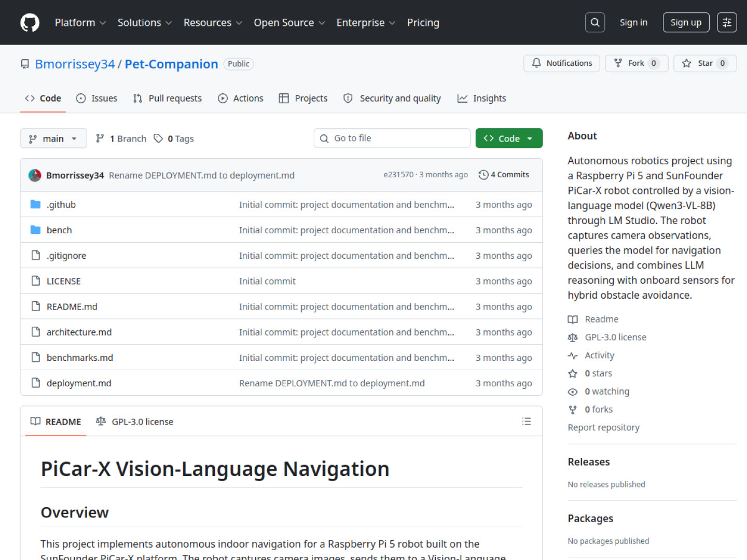Open the architecture.md file name
747x560 pixels.
(x=79, y=332)
